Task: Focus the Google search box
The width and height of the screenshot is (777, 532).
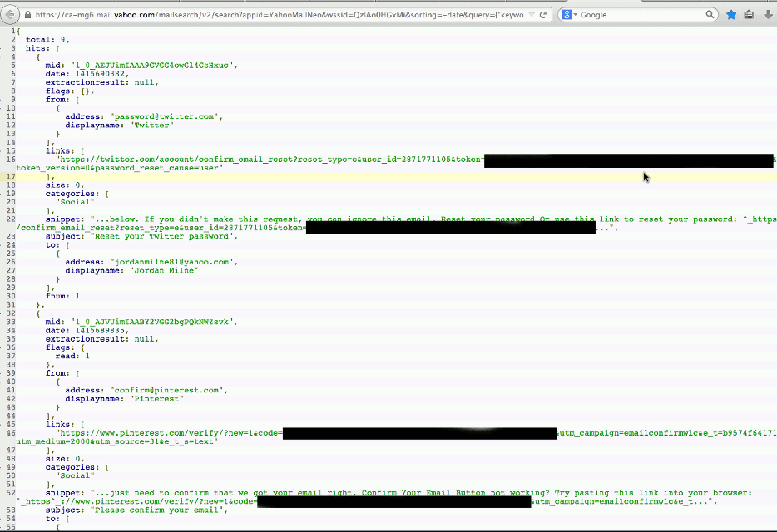Action: click(x=642, y=15)
